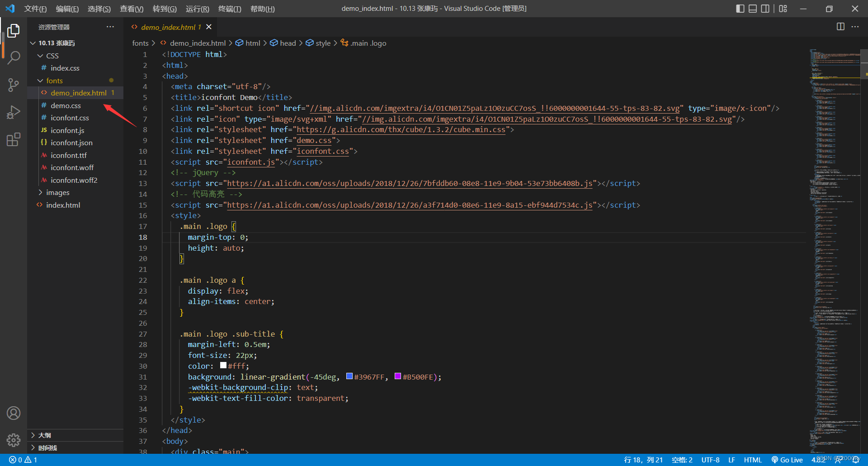Change end of line sequence LF
The height and width of the screenshot is (466, 868).
[x=731, y=460]
